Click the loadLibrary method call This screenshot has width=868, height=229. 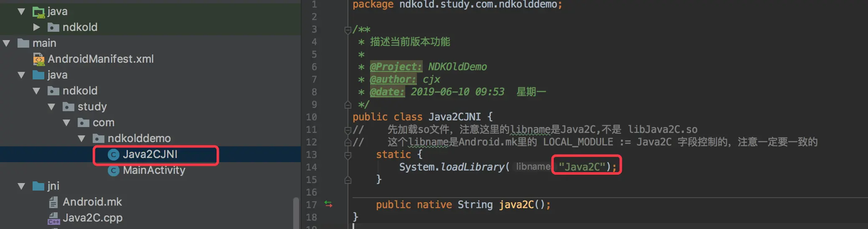[x=472, y=167]
